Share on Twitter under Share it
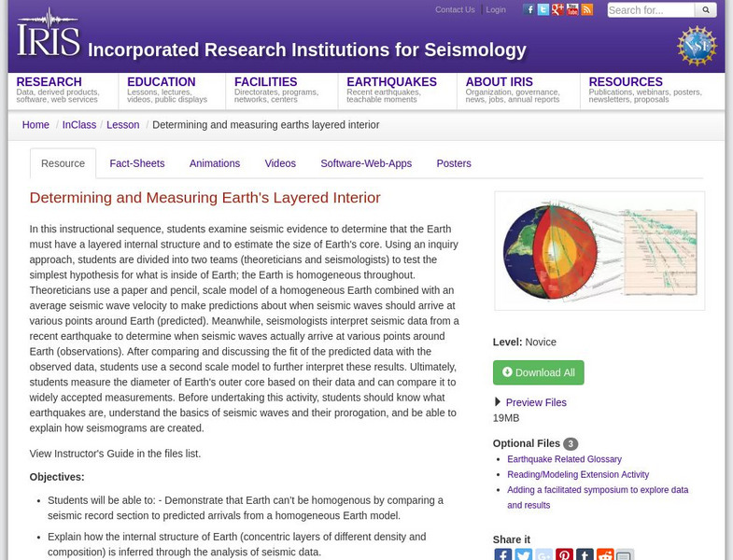Screen dimensions: 733x560 tap(523, 554)
